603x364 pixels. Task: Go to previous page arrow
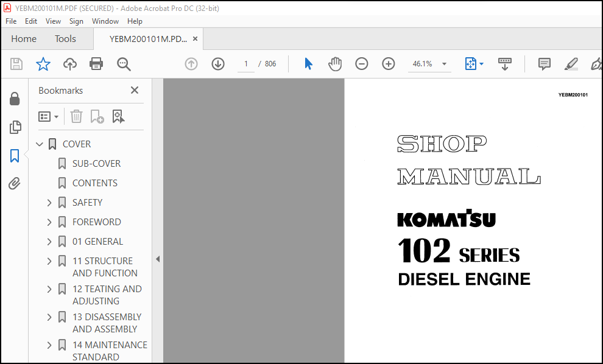pyautogui.click(x=191, y=64)
